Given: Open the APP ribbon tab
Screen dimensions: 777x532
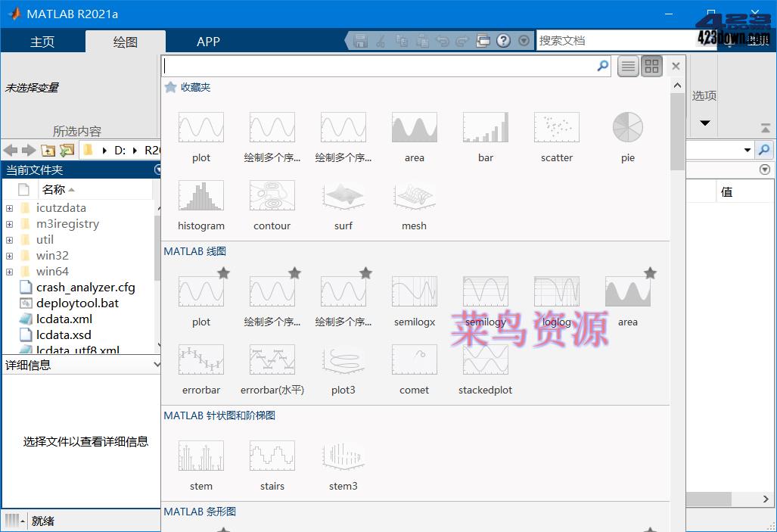Looking at the screenshot, I should 208,42.
